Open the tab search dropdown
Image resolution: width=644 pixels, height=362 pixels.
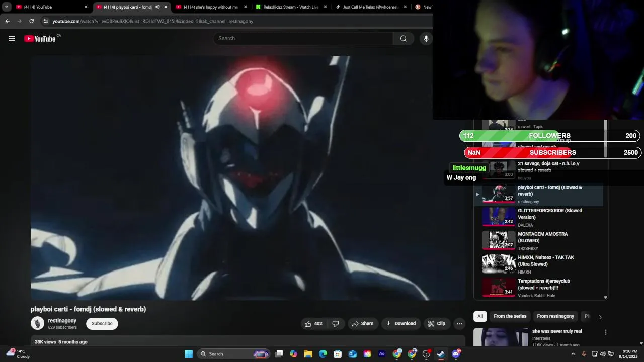coord(7,7)
